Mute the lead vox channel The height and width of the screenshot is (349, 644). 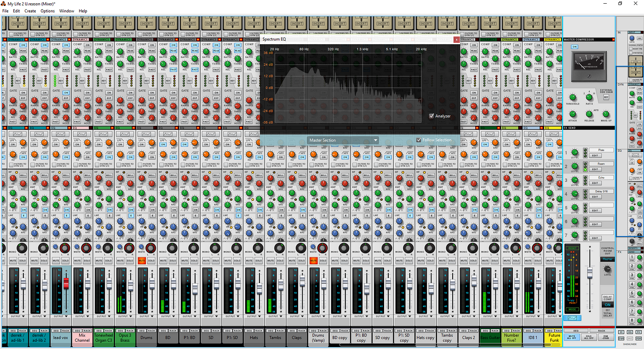click(57, 261)
